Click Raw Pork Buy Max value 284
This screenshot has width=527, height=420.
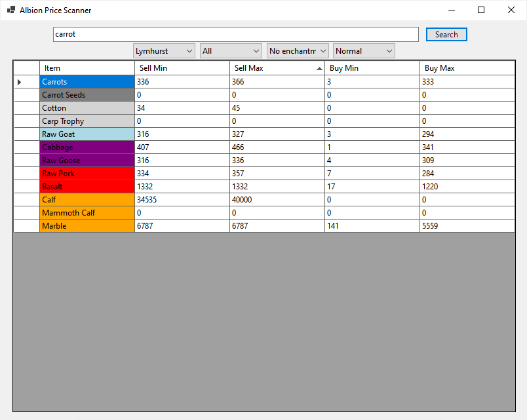pyautogui.click(x=467, y=174)
